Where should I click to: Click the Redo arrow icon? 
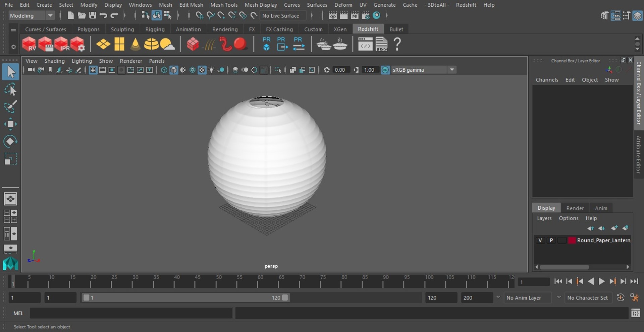click(x=114, y=15)
